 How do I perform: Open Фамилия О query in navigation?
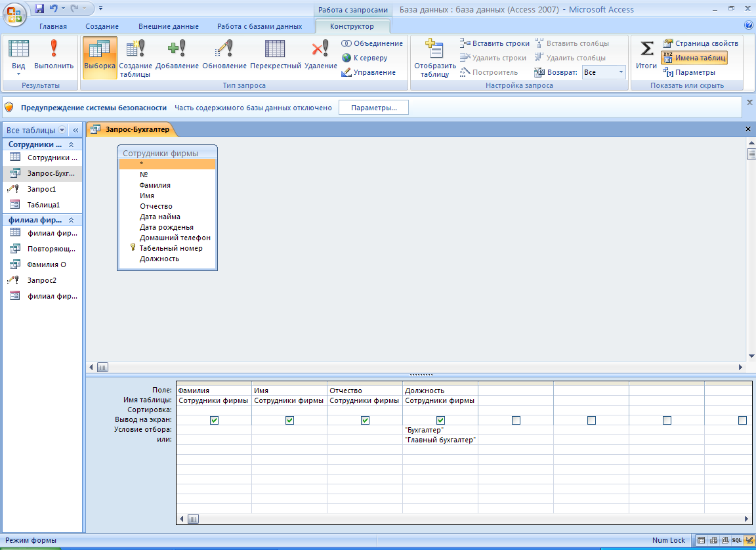point(41,264)
